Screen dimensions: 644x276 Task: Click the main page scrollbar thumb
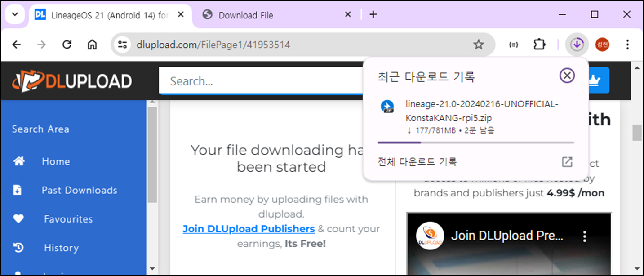pos(637,133)
